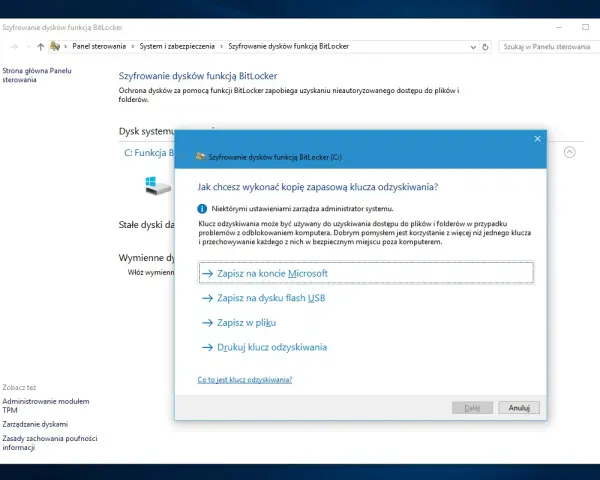Open address bar history dropdown
Viewport: 600px width, 480px height.
click(x=473, y=47)
